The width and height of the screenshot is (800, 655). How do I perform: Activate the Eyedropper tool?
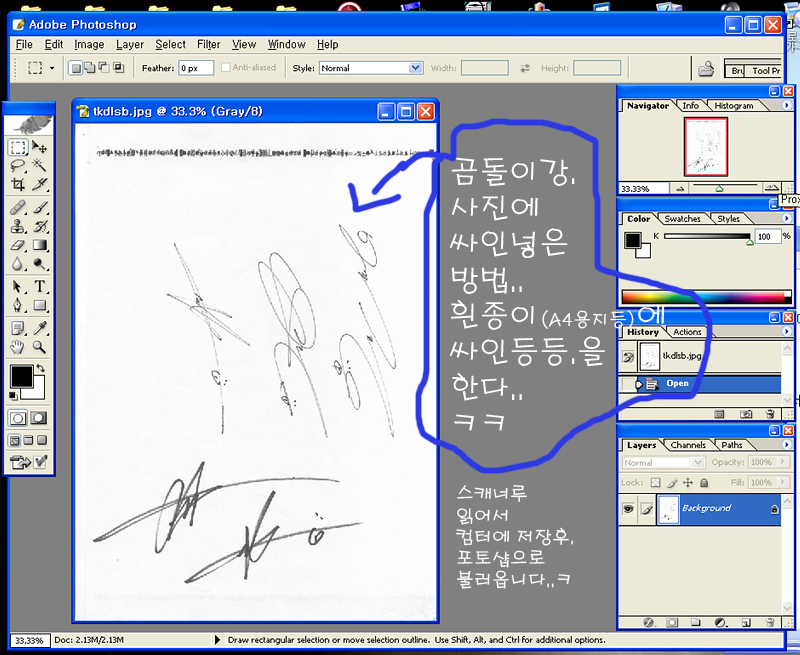40,327
